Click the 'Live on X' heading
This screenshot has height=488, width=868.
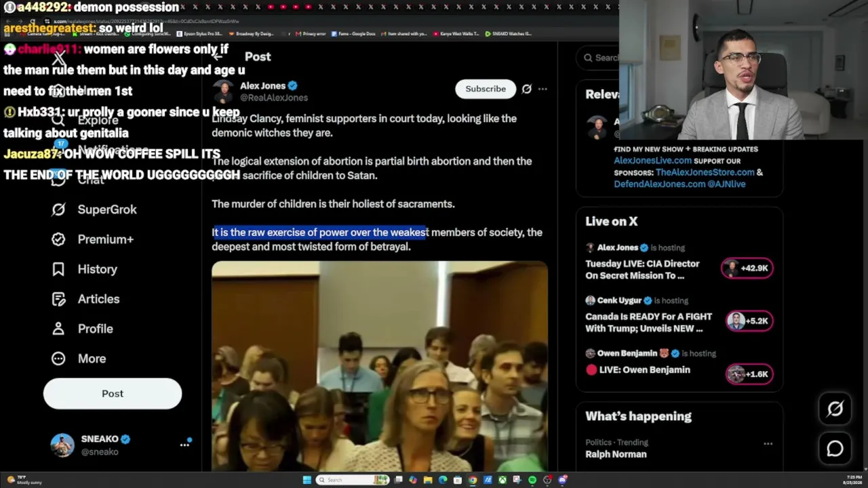[x=612, y=221]
